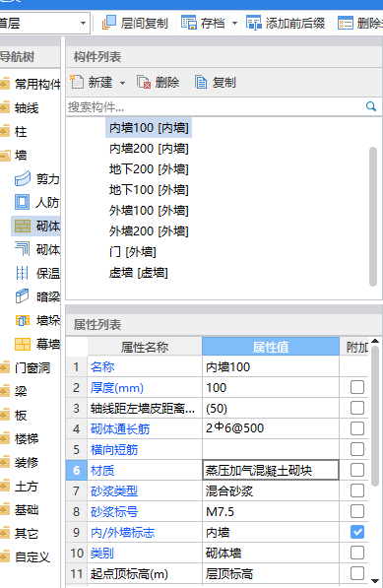The width and height of the screenshot is (383, 588).
Task: Open the 门窗洞 folder icon
Action: coord(5,368)
